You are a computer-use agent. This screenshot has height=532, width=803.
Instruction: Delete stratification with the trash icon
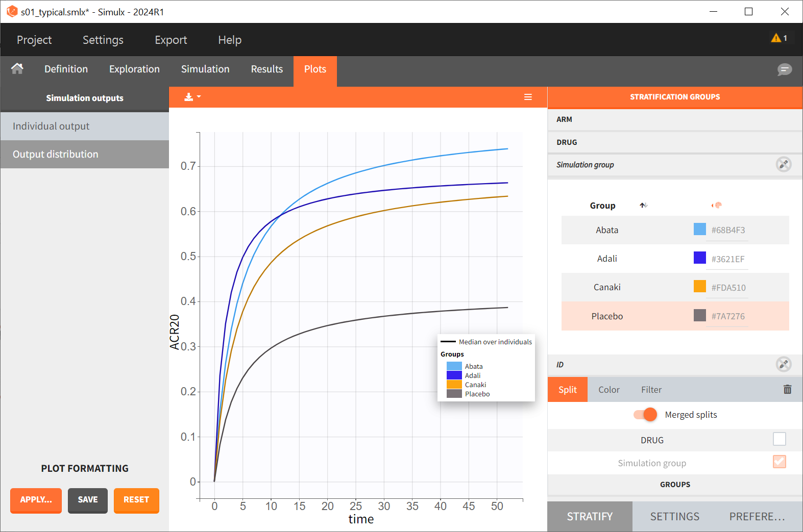tap(787, 390)
